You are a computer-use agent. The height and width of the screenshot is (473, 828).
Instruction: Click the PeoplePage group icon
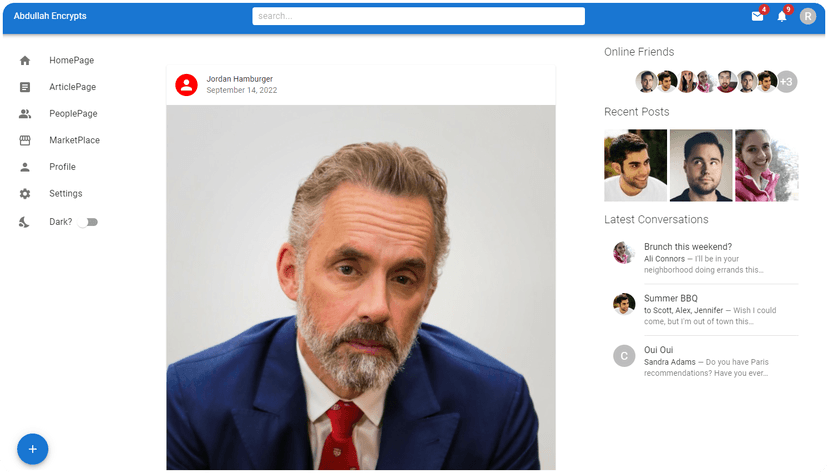pos(25,113)
